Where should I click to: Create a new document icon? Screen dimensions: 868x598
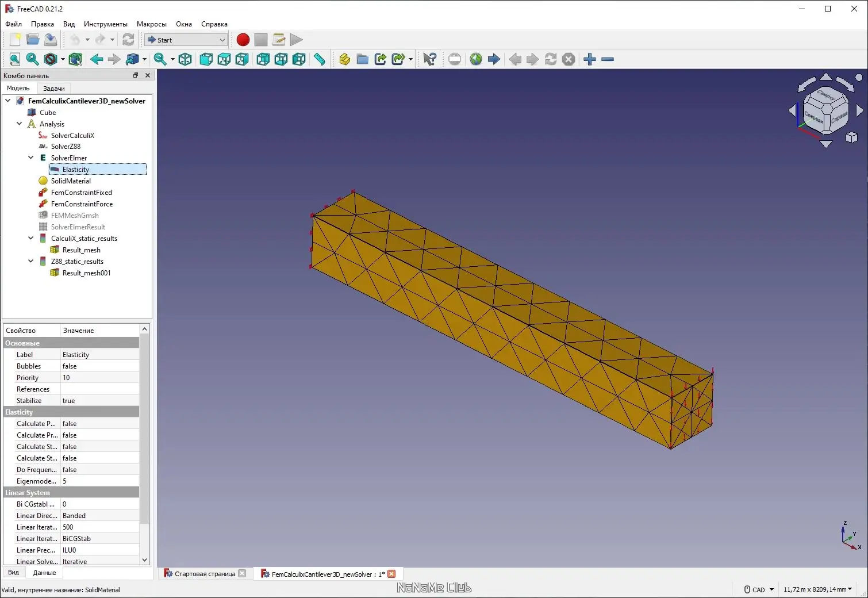(x=15, y=40)
